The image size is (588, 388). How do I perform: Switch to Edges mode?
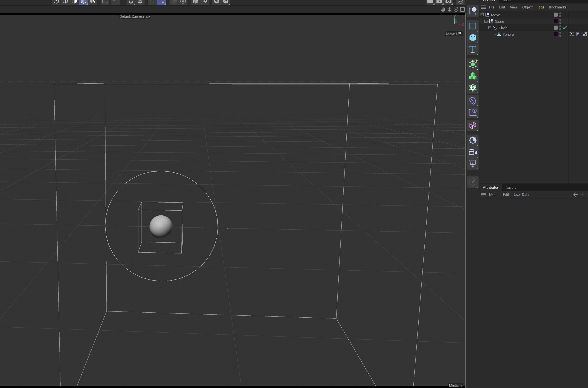[x=65, y=2]
